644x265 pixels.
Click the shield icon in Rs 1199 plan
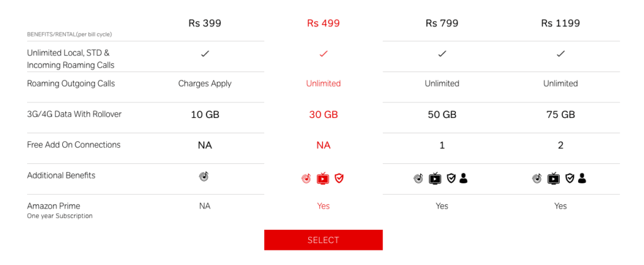pos(570,178)
